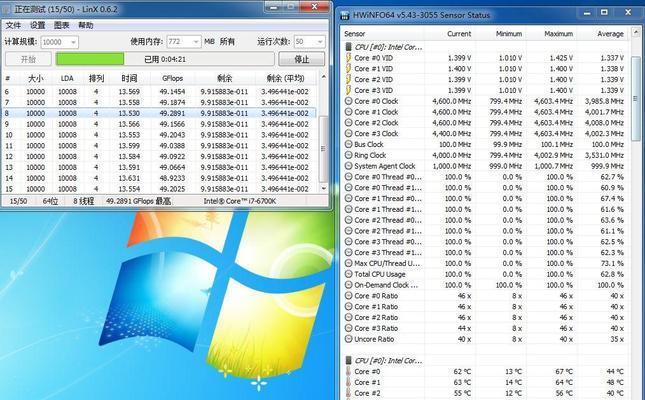Click the Core #2 Clock sensor icon
This screenshot has height=400, width=645.
348,123
